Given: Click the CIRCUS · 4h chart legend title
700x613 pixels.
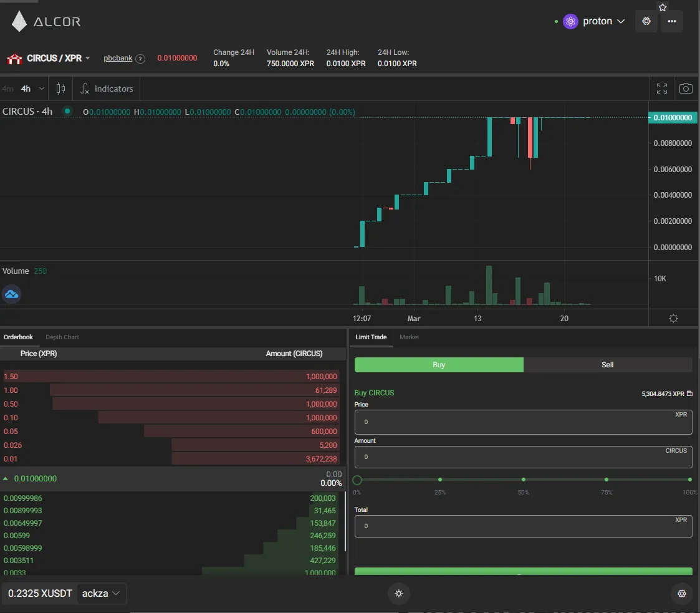Looking at the screenshot, I should click(x=27, y=111).
